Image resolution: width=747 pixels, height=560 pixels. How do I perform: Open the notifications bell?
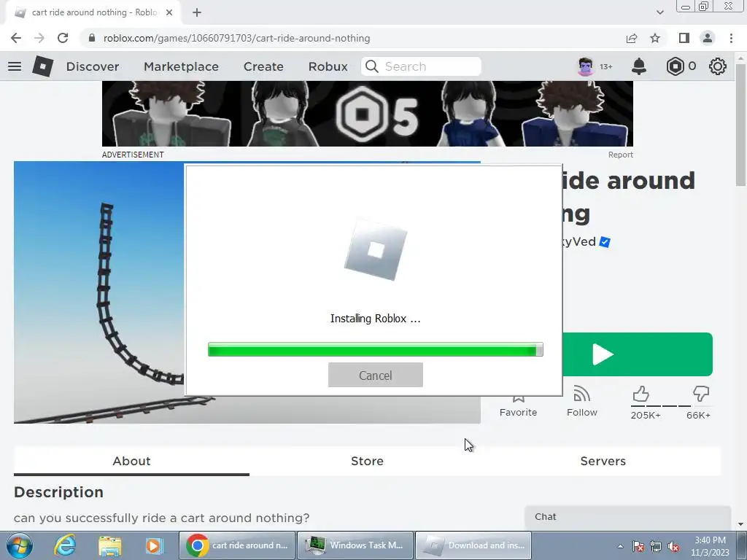[x=638, y=66]
